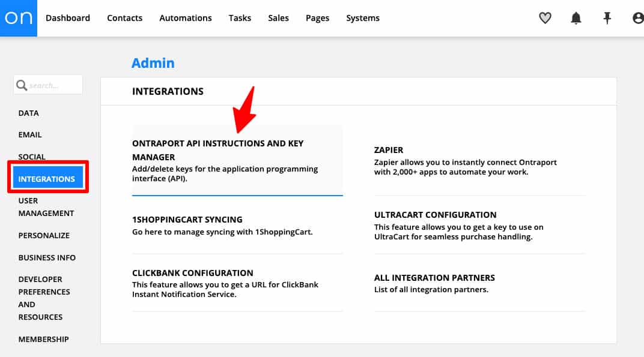Open Pages in top navigation
This screenshot has width=644, height=357.
tap(317, 19)
